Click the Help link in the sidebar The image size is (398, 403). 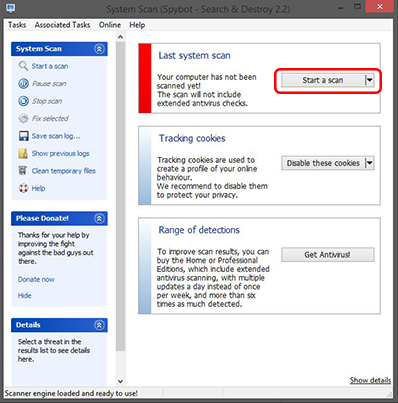[38, 188]
